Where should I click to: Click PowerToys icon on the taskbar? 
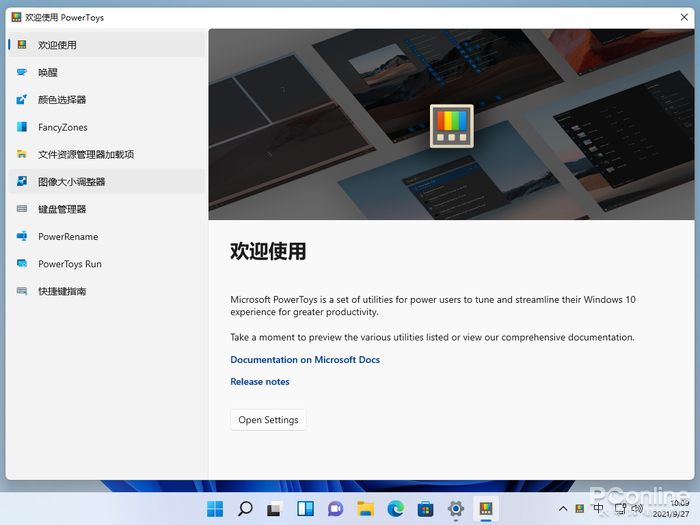click(486, 508)
